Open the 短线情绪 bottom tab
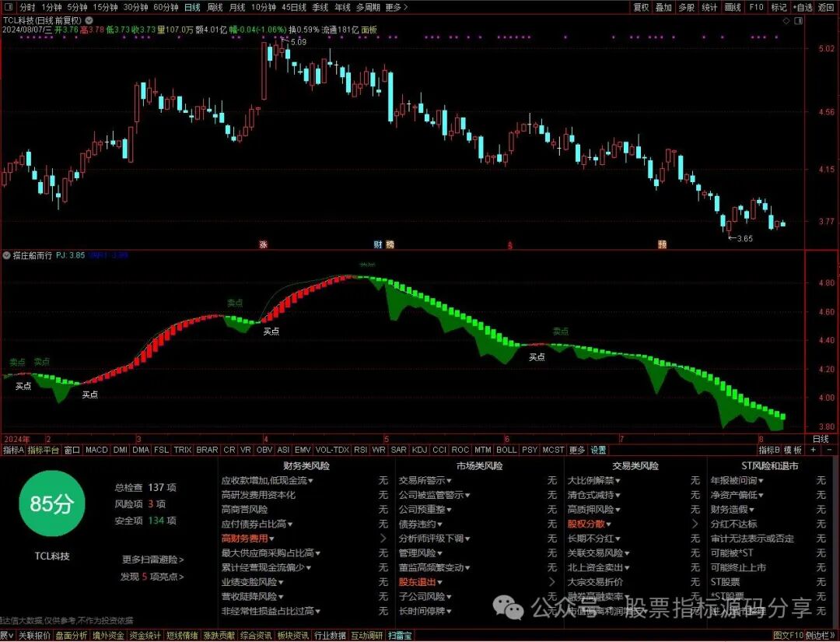Viewport: 840px width, 642px height. (x=181, y=636)
